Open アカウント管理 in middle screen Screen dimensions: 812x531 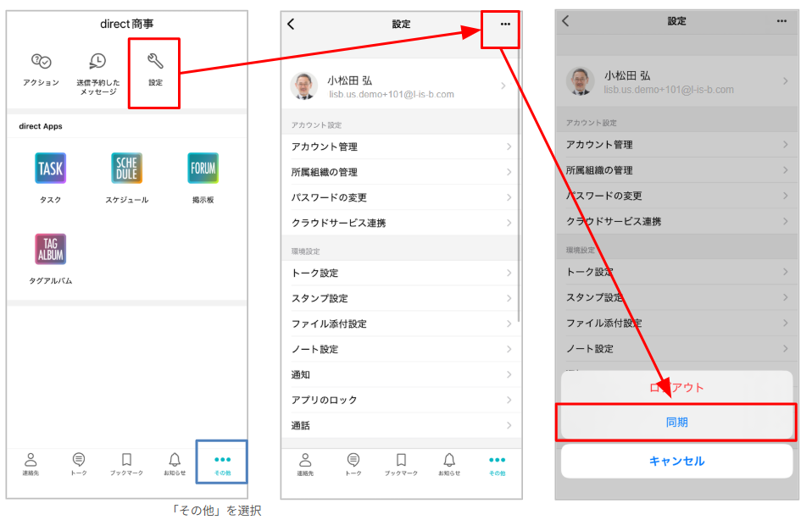coord(401,147)
